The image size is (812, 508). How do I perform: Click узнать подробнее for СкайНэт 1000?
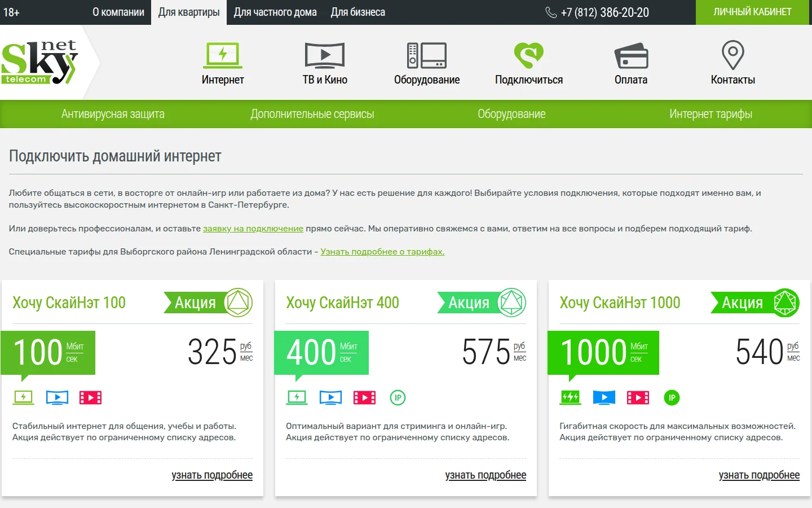[759, 475]
